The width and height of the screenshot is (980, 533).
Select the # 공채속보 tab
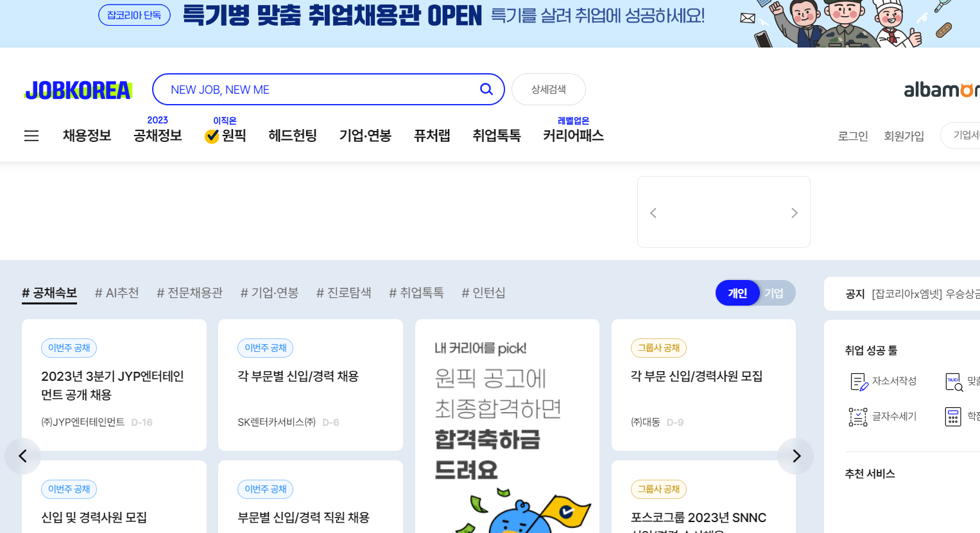49,293
